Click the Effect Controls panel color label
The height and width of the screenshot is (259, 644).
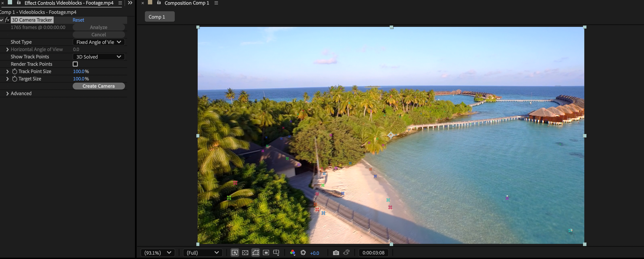(x=10, y=3)
